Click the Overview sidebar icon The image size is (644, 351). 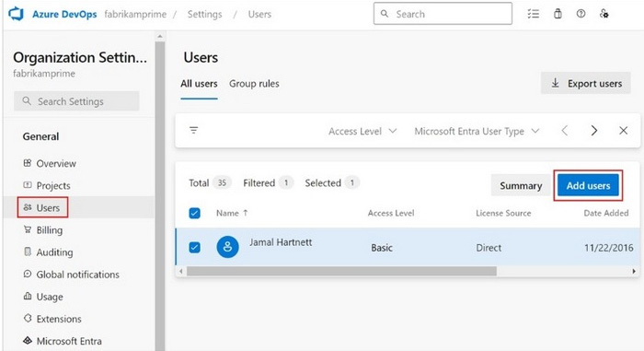coord(28,163)
